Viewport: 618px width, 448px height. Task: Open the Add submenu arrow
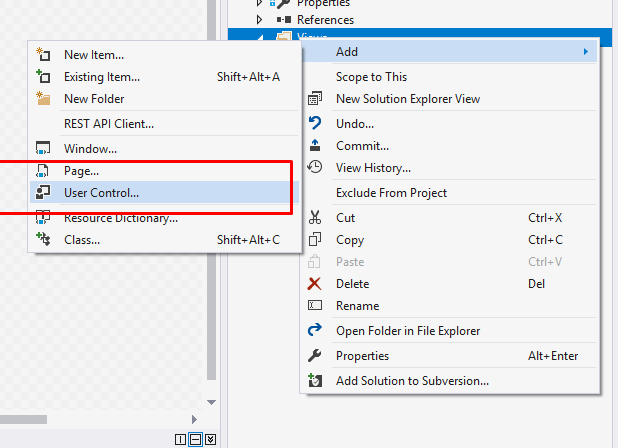(585, 52)
